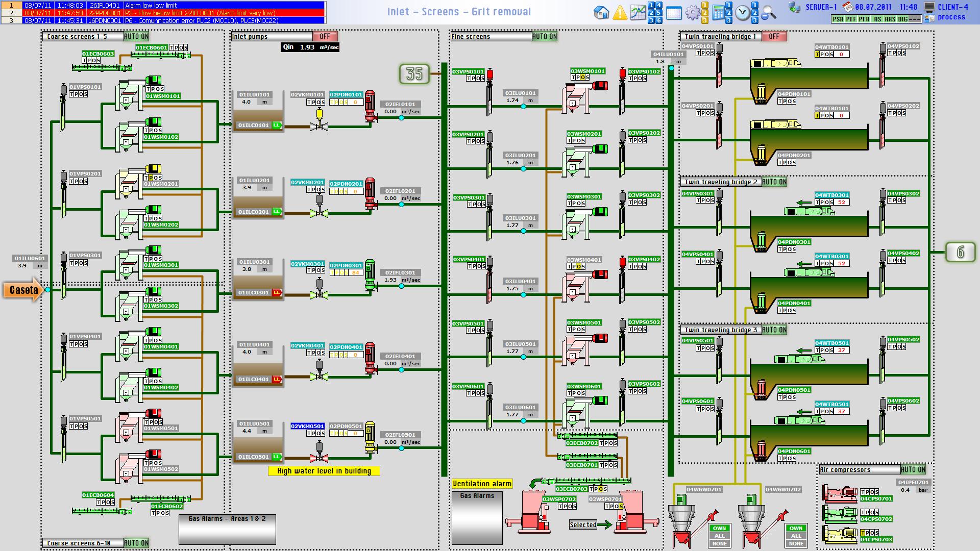Viewport: 980px width, 551px height.
Task: Open the alarm warning triangle icon
Action: (620, 13)
